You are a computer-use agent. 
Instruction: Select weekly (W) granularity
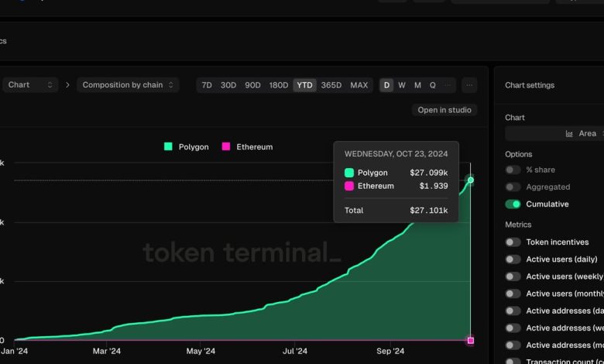tap(402, 85)
